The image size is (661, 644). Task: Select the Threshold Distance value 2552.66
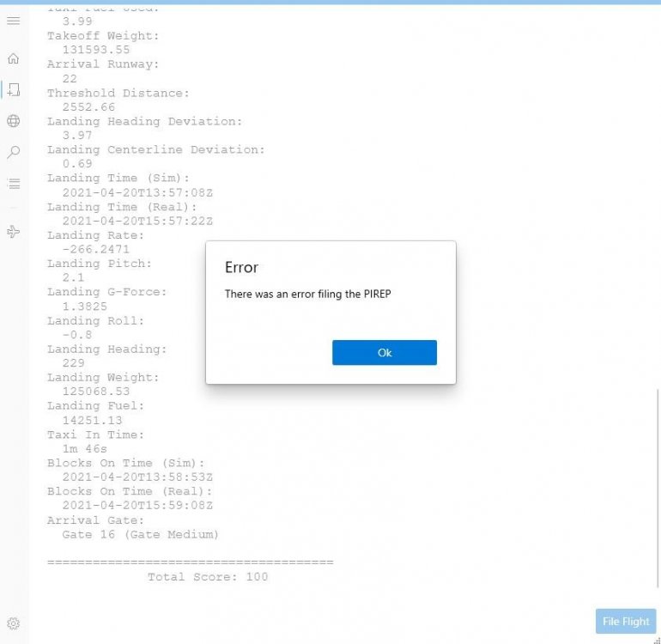(88, 107)
